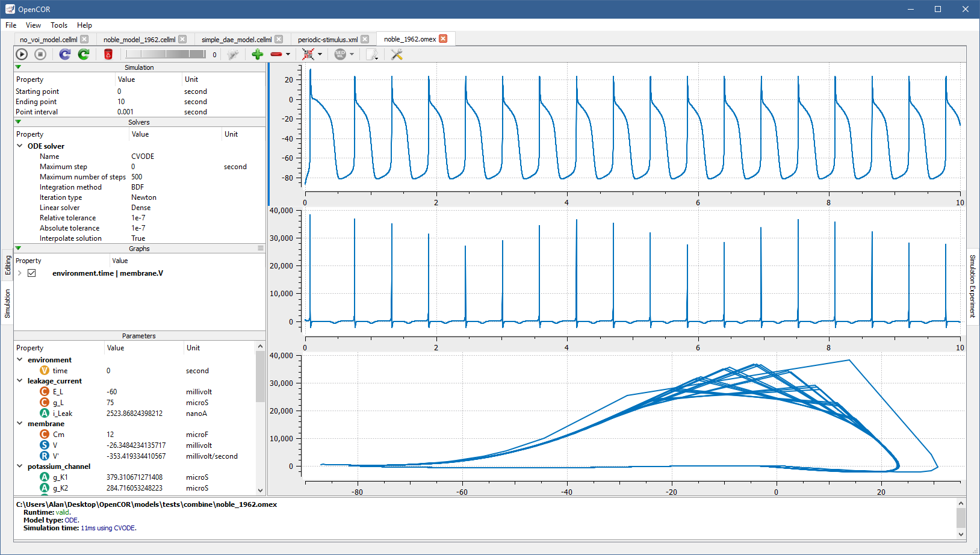Close the noble_1962.omex tab

pos(443,39)
